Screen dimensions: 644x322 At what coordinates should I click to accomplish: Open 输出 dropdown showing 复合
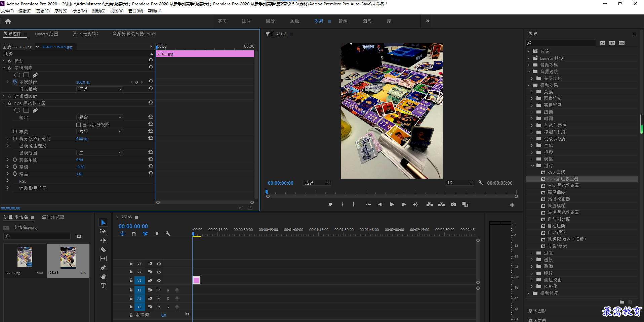point(100,117)
